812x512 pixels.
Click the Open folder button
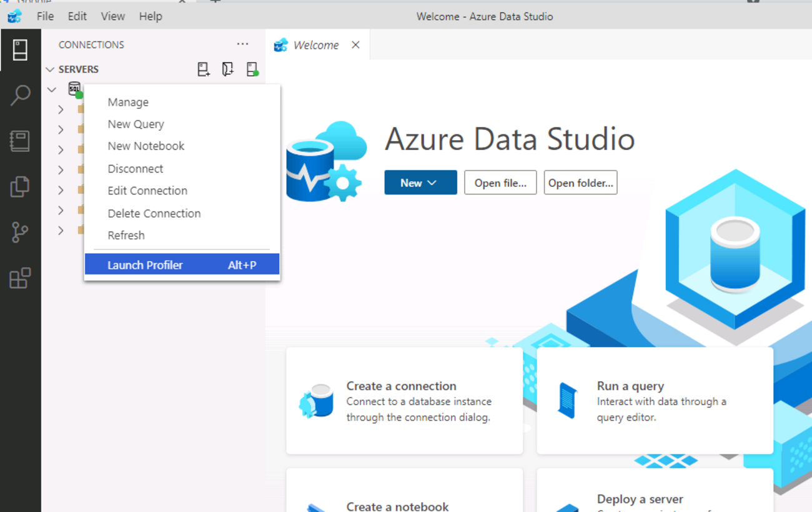click(x=580, y=183)
